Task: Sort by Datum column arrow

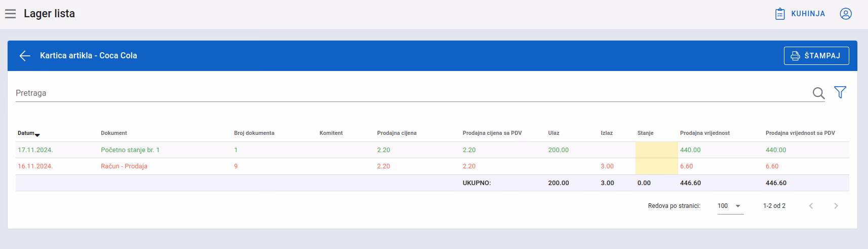Action: 37,135
